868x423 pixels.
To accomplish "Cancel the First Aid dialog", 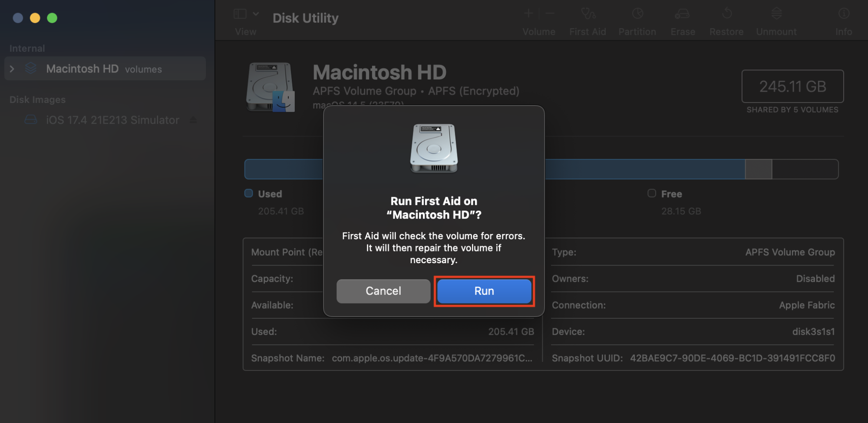I will click(383, 291).
